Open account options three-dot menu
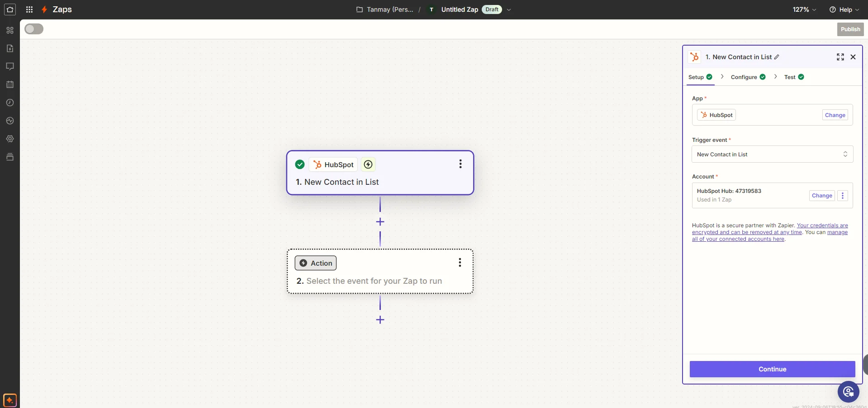Image resolution: width=868 pixels, height=408 pixels. (842, 196)
